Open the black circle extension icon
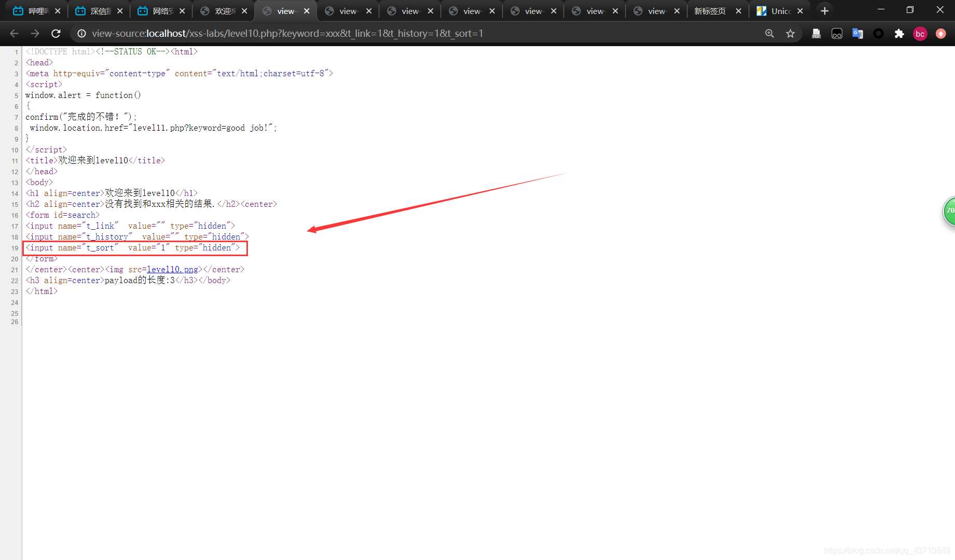955x560 pixels. [878, 34]
